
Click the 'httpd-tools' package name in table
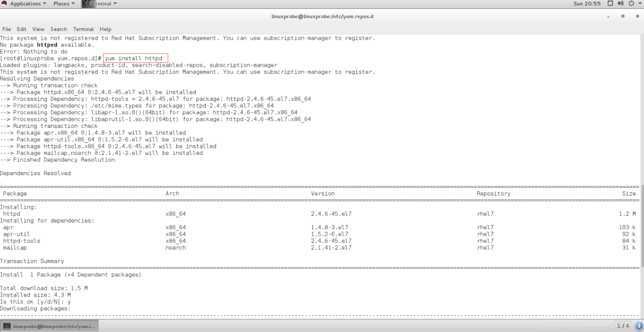[x=22, y=241]
